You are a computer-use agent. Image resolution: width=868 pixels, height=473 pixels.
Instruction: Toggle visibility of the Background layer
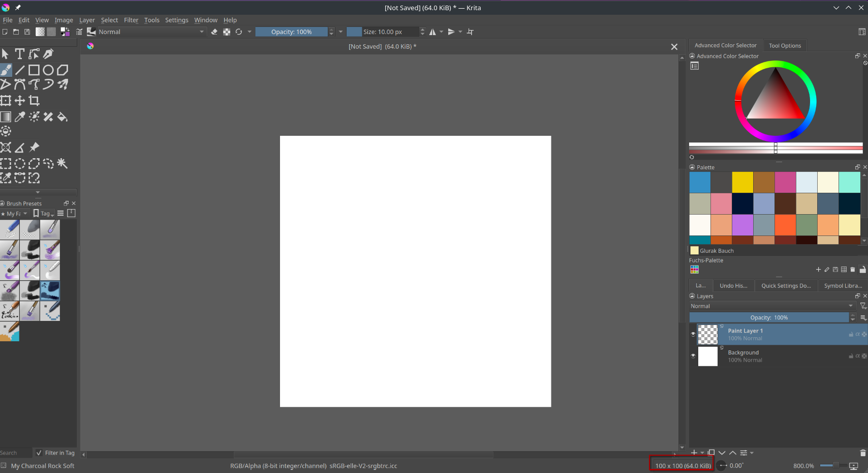point(693,356)
